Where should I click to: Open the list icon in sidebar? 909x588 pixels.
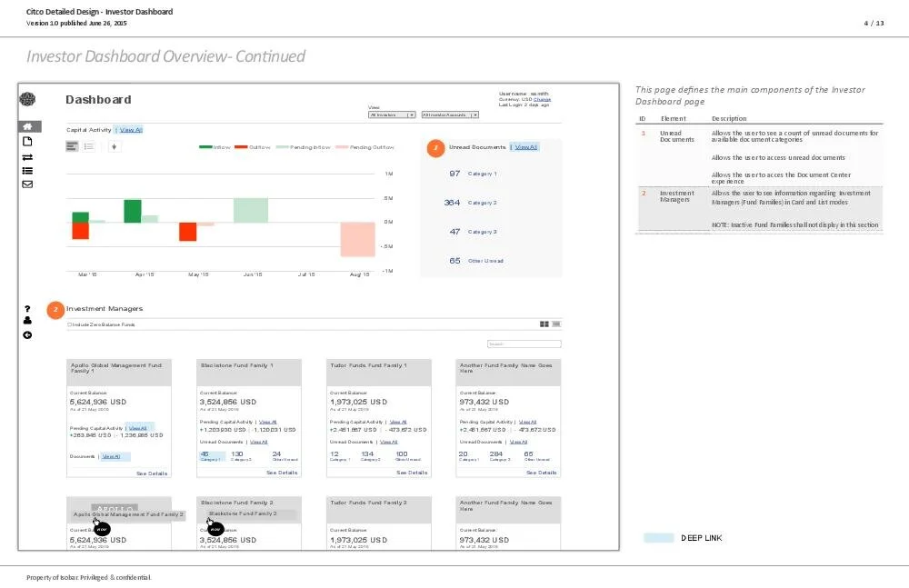click(x=27, y=171)
